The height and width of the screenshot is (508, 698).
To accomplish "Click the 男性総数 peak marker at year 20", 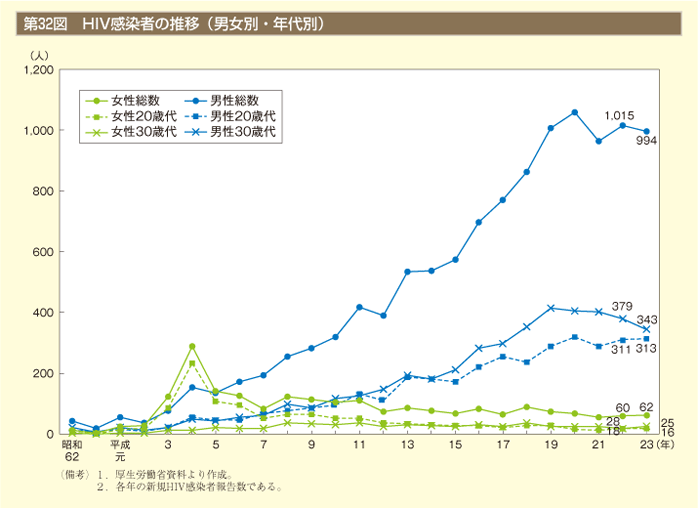I will click(x=575, y=112).
